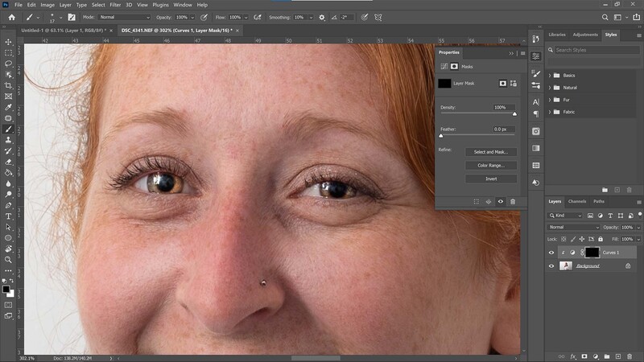
Task: Toggle lock position icon
Action: [x=581, y=239]
